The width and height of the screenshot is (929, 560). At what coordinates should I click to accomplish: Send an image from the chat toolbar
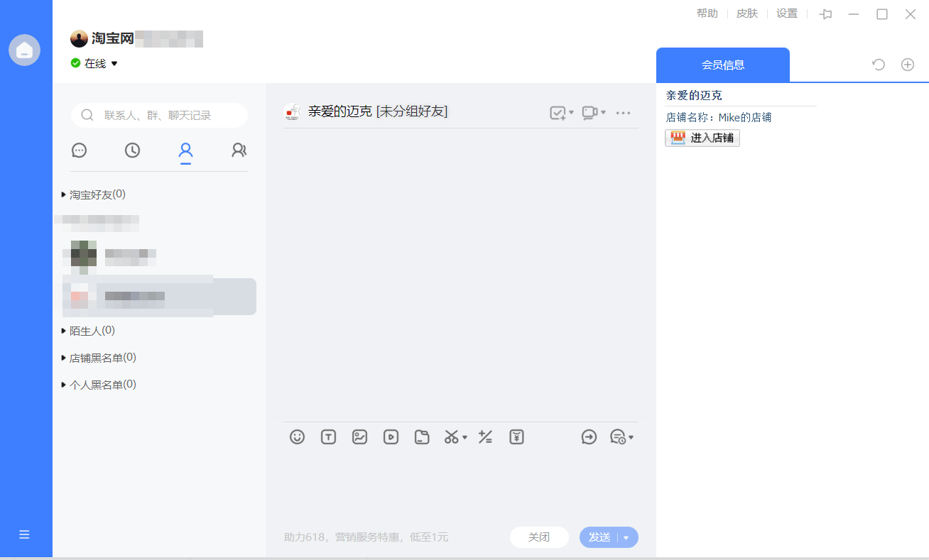(x=359, y=437)
